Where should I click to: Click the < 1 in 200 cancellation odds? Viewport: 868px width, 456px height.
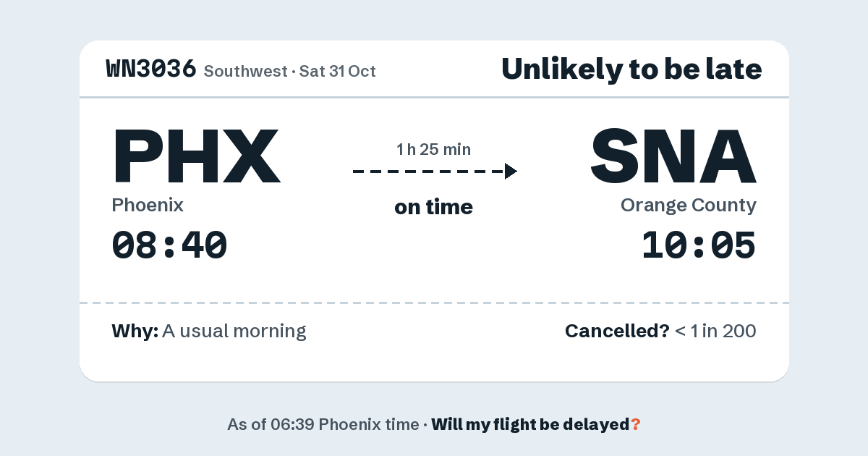tap(715, 332)
